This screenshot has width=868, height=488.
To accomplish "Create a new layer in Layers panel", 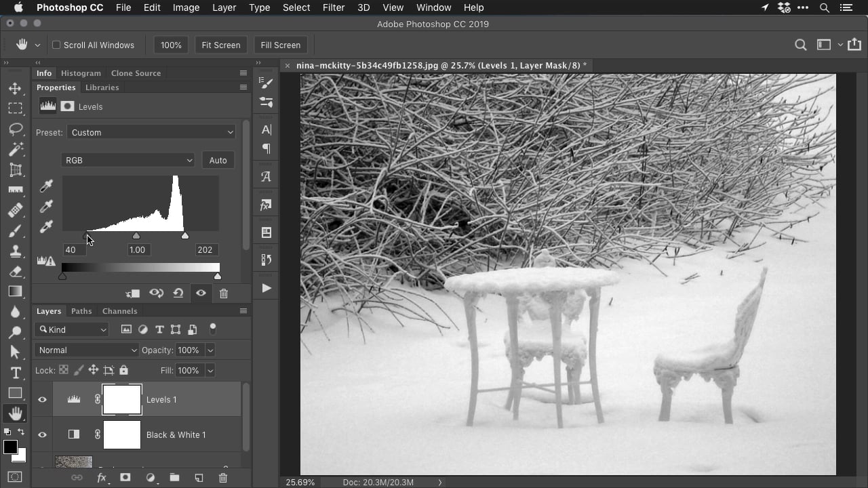I will [199, 478].
